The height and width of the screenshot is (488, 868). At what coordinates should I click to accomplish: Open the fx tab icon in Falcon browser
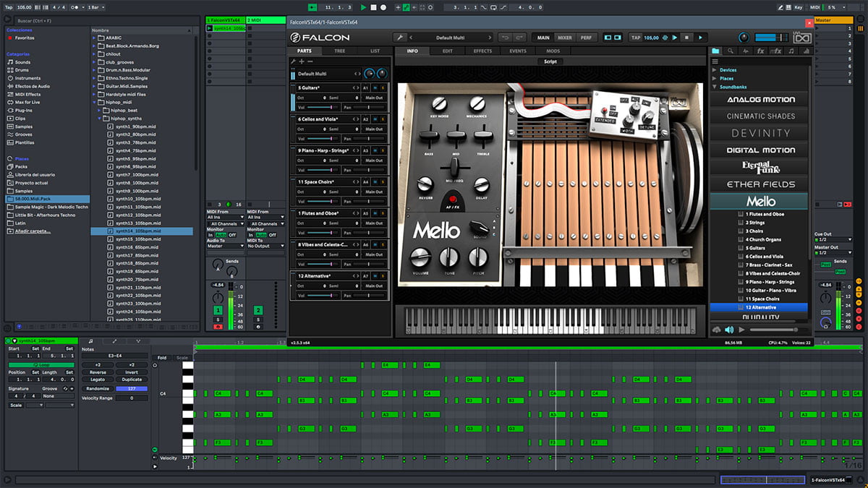pyautogui.click(x=760, y=51)
